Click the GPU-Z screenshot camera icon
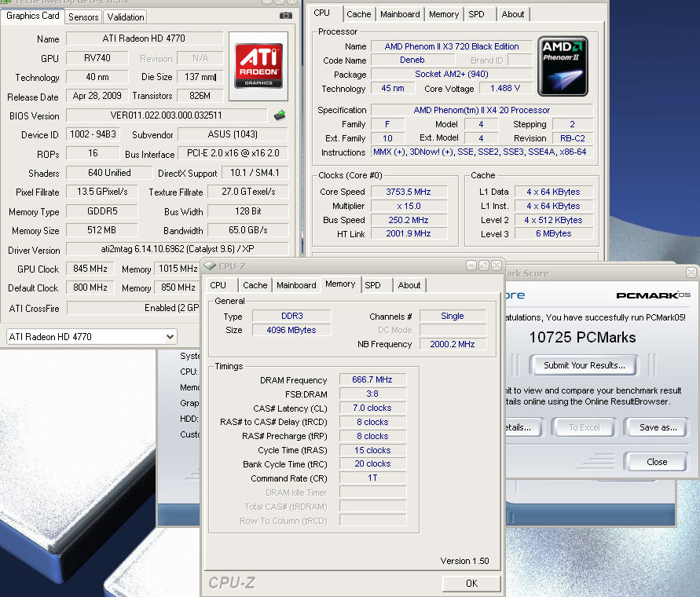 (x=286, y=16)
